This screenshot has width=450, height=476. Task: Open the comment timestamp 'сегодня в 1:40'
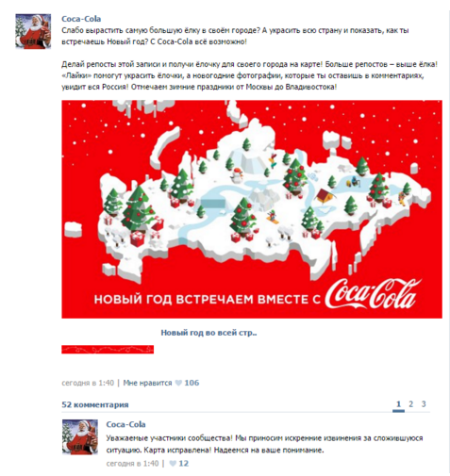point(132,464)
